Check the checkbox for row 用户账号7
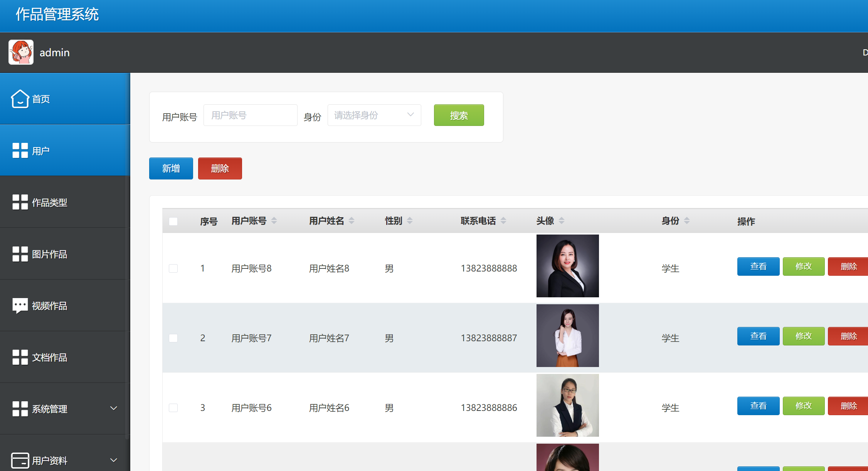The height and width of the screenshot is (471, 868). [173, 338]
